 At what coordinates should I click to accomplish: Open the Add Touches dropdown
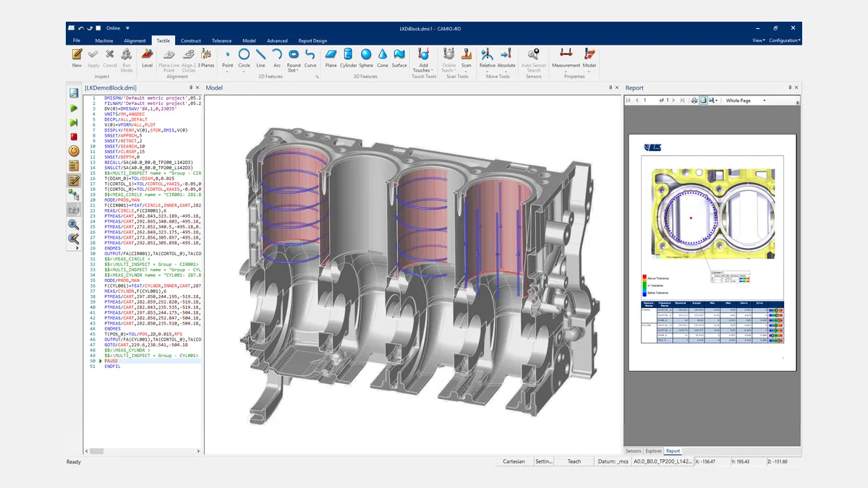tap(424, 68)
